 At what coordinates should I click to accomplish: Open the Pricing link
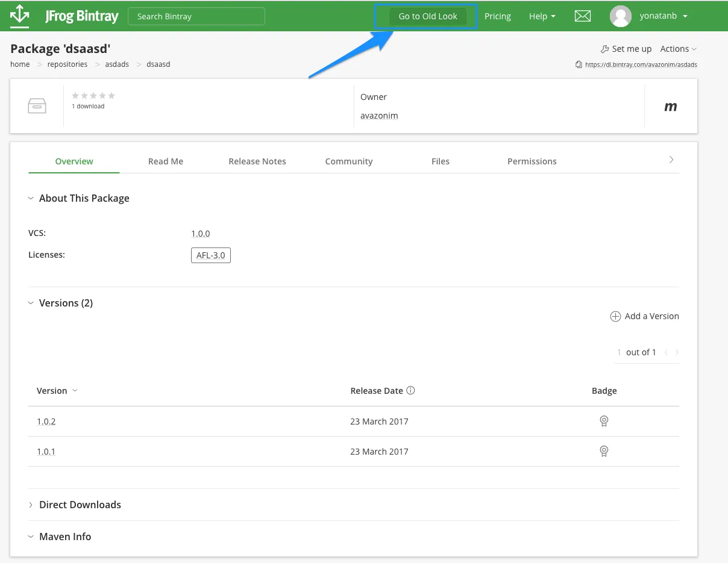click(498, 16)
